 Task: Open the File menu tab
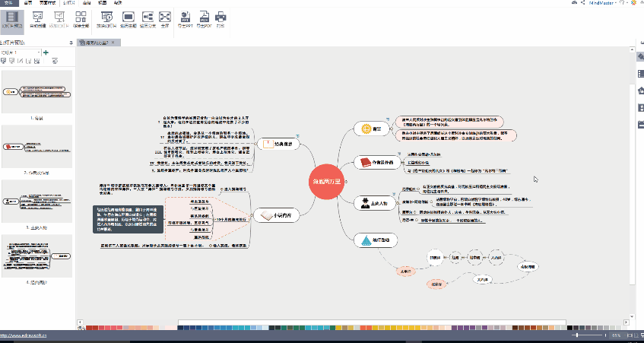click(x=9, y=2)
